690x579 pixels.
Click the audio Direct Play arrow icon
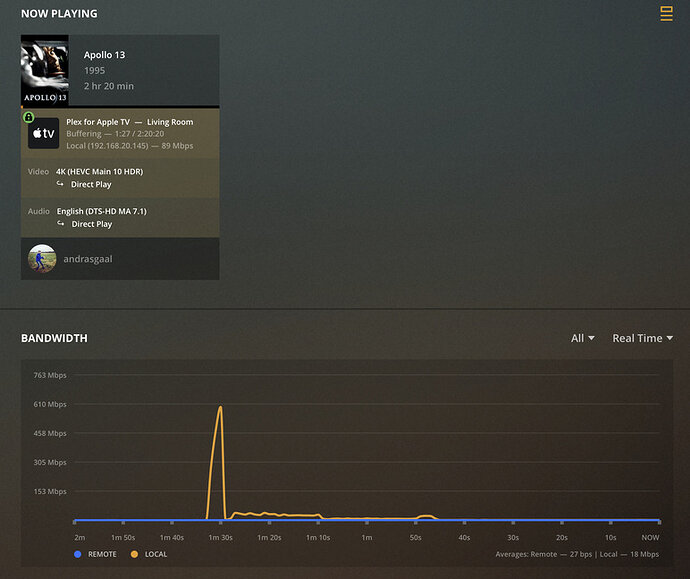click(61, 224)
